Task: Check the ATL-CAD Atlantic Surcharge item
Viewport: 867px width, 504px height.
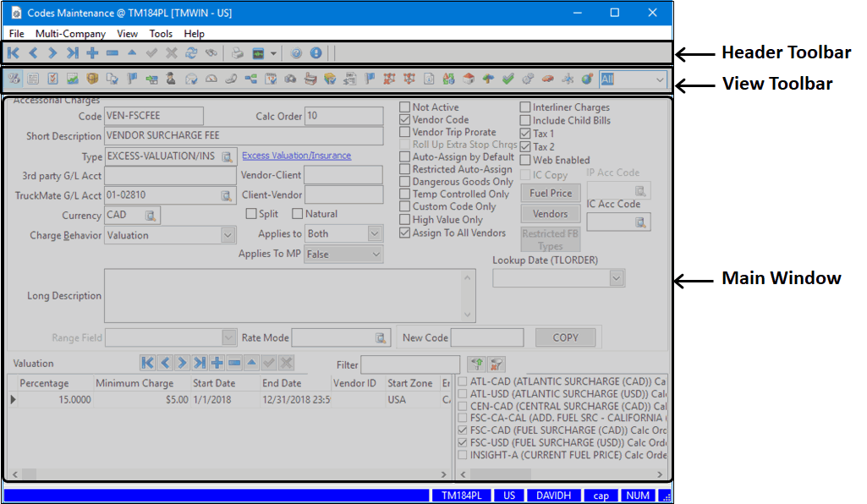Action: click(x=462, y=381)
